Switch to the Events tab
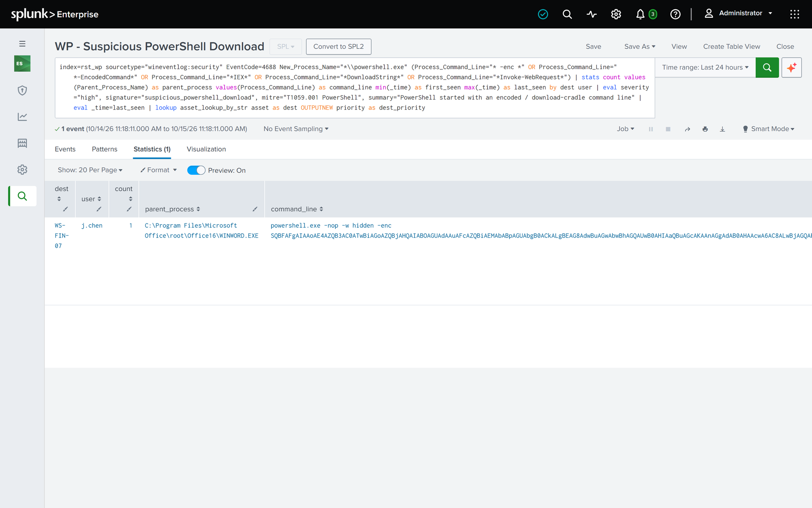Viewport: 812px width, 508px height. pos(65,149)
